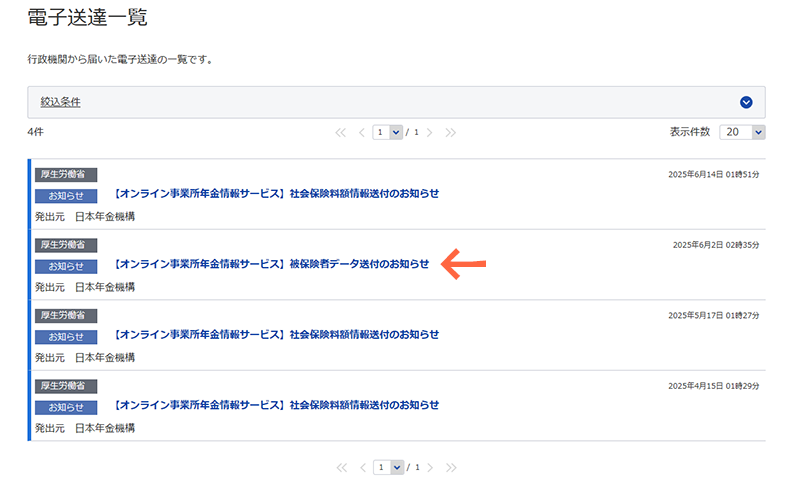Select the date 2025年6月2日 02時35分

click(716, 245)
